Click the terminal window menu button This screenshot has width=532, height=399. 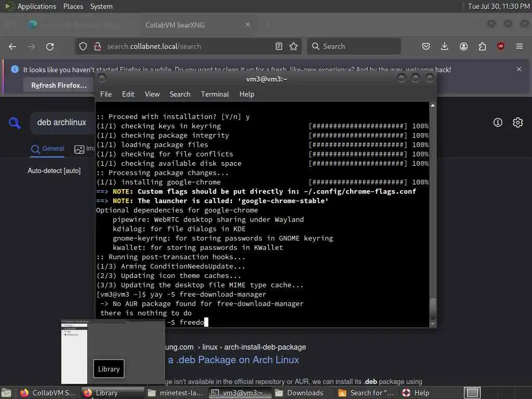(x=102, y=79)
